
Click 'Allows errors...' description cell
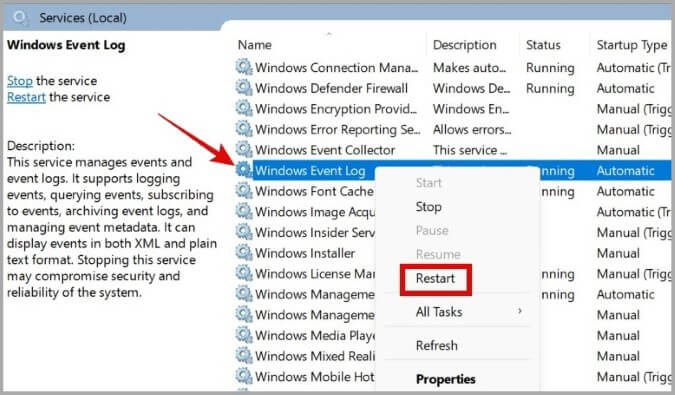pos(472,130)
